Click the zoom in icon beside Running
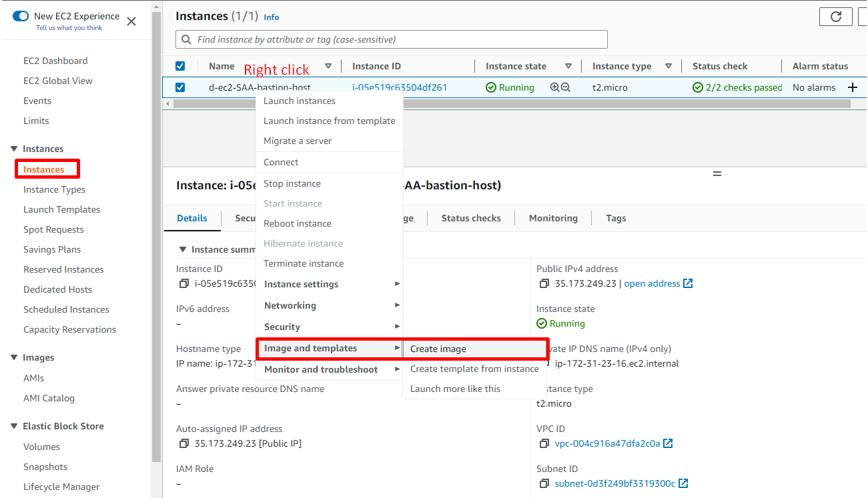The width and height of the screenshot is (868, 498). 554,87
